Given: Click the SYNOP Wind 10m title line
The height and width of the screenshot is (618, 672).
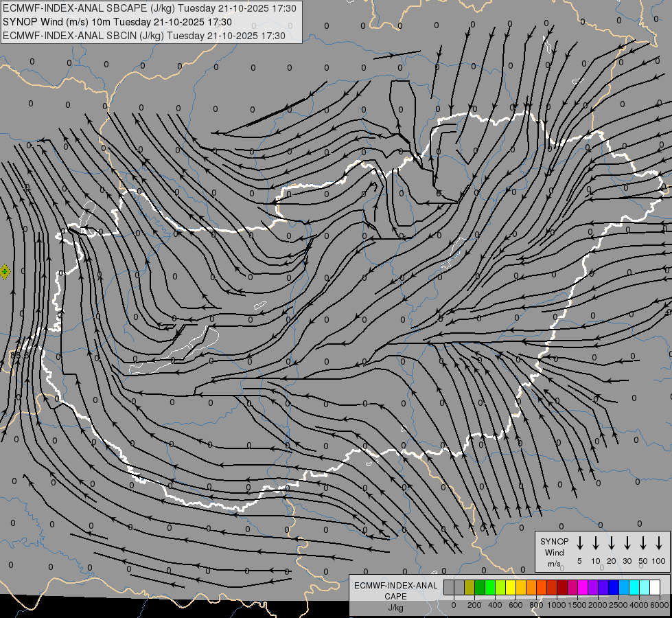Looking at the screenshot, I should tap(117, 22).
